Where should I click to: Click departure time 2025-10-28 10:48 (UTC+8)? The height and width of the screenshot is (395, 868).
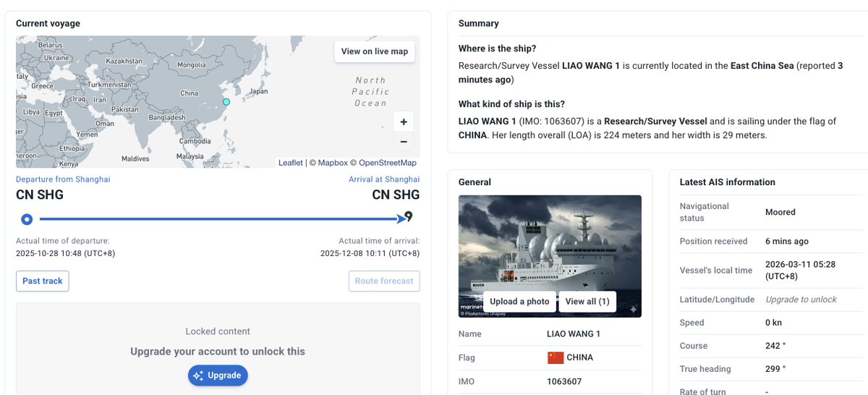pos(65,253)
